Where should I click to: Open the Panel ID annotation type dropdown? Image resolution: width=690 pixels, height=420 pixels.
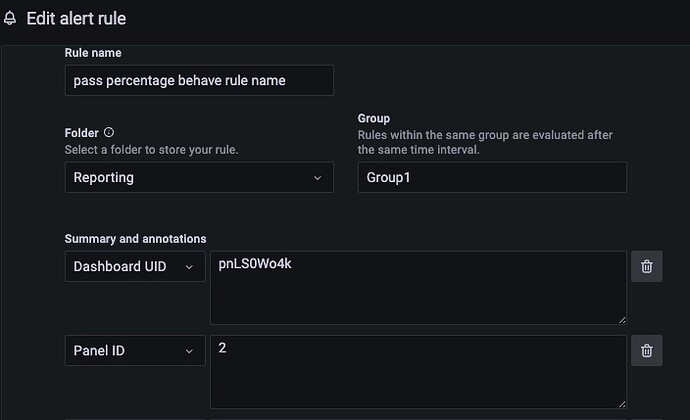(x=135, y=350)
